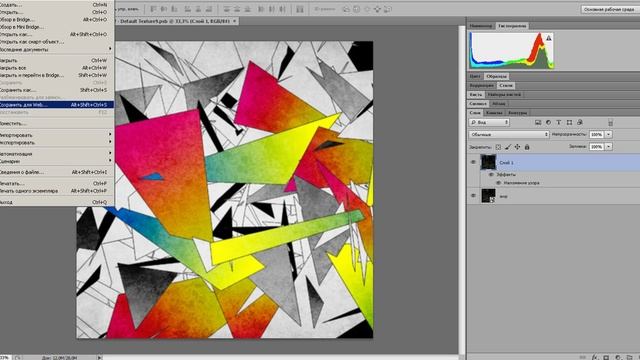Click the distribute right edges icon
Screen dimensions: 640x360
282,9
